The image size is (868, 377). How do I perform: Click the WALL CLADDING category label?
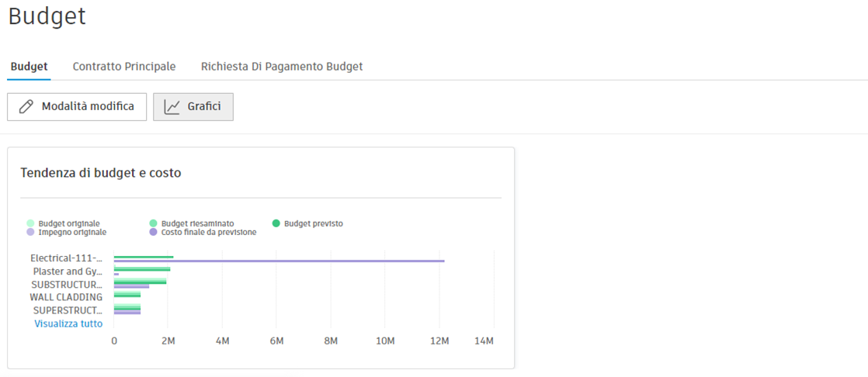tap(66, 297)
